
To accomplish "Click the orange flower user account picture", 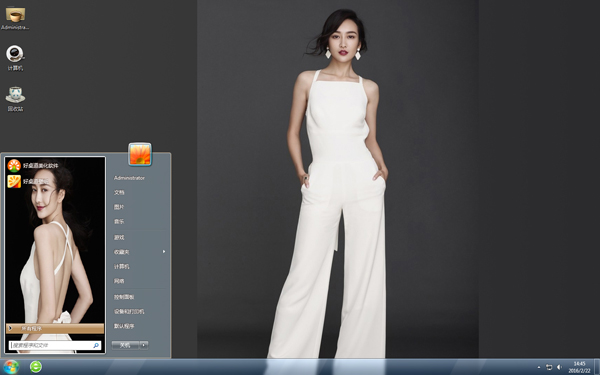I will click(x=140, y=154).
